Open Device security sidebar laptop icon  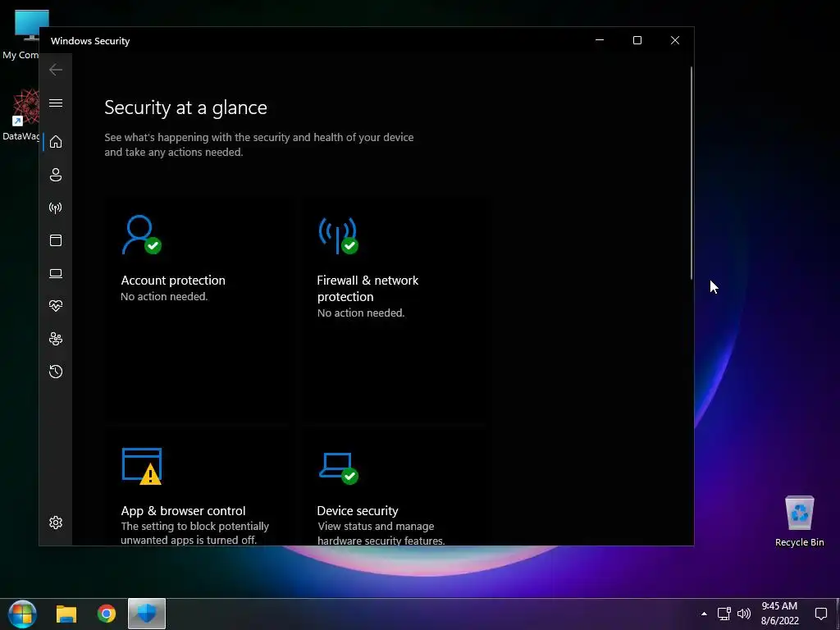[x=56, y=274]
